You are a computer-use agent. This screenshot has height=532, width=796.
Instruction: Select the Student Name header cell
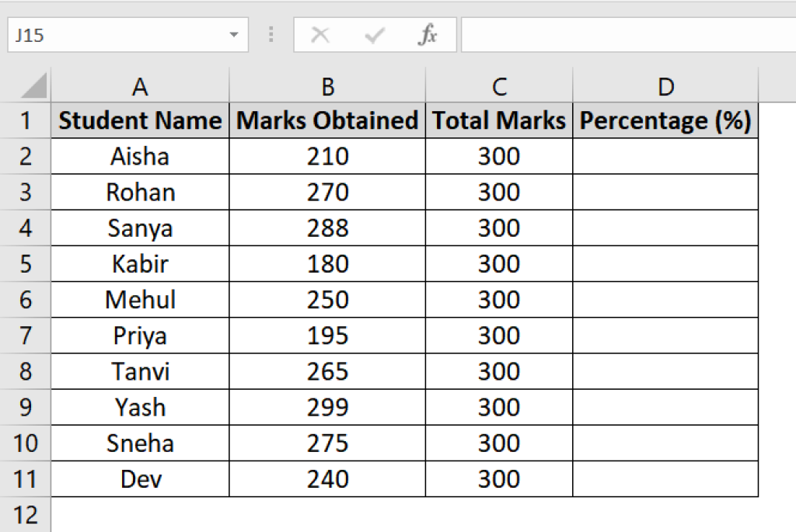click(x=139, y=120)
